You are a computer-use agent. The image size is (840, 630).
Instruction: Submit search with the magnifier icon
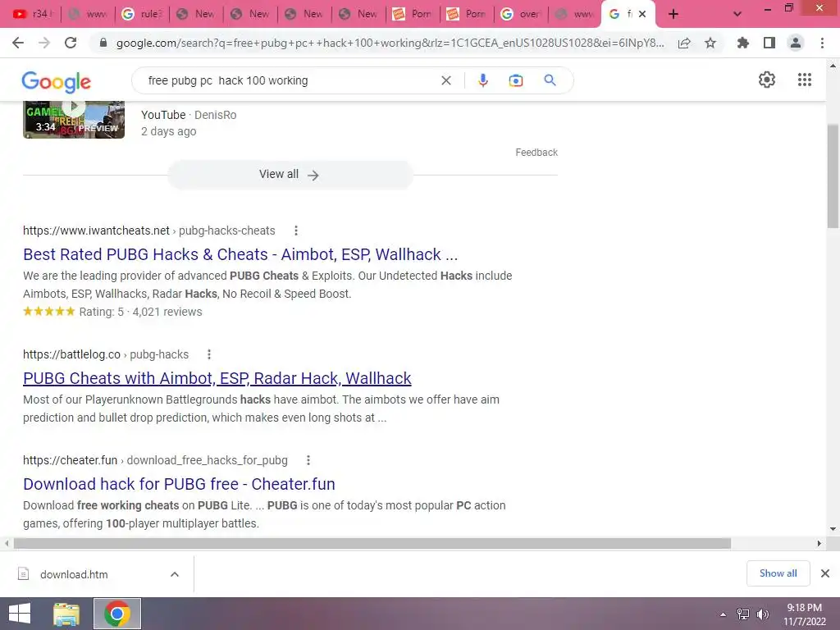[550, 80]
